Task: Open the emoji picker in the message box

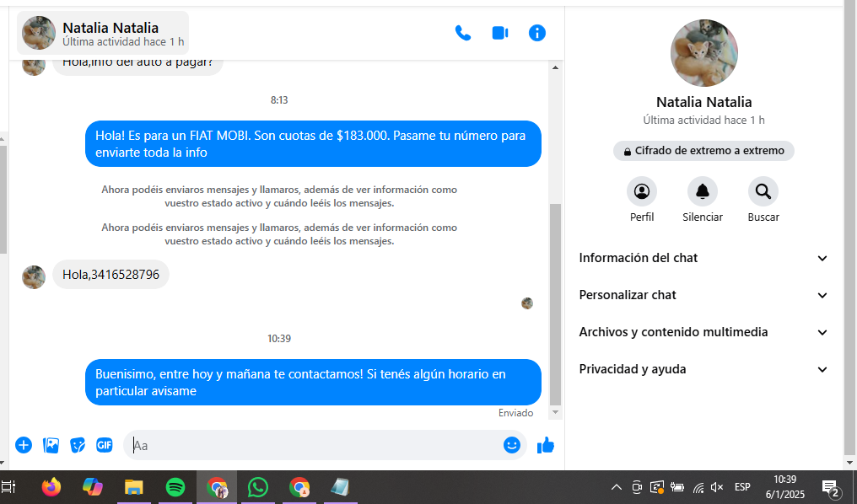Action: click(x=511, y=445)
